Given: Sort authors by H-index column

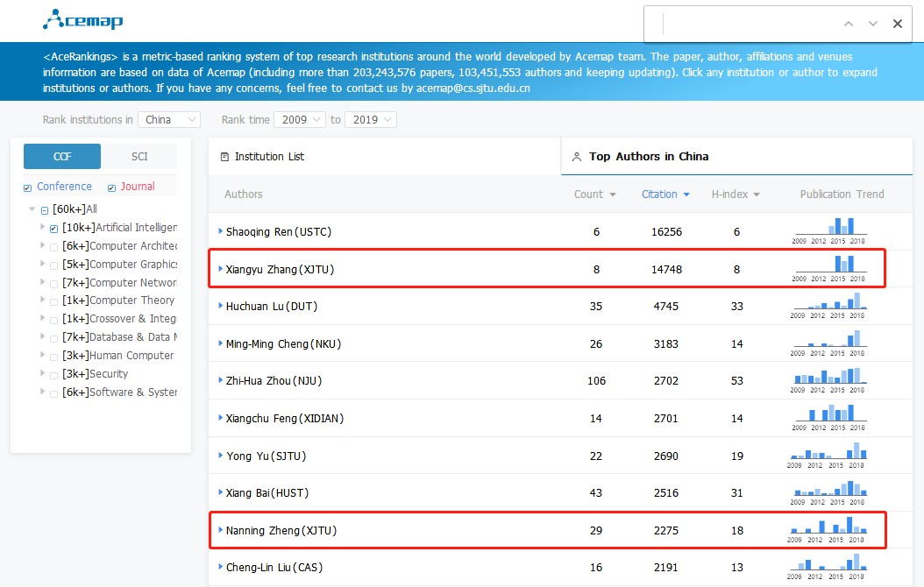Looking at the screenshot, I should (735, 194).
